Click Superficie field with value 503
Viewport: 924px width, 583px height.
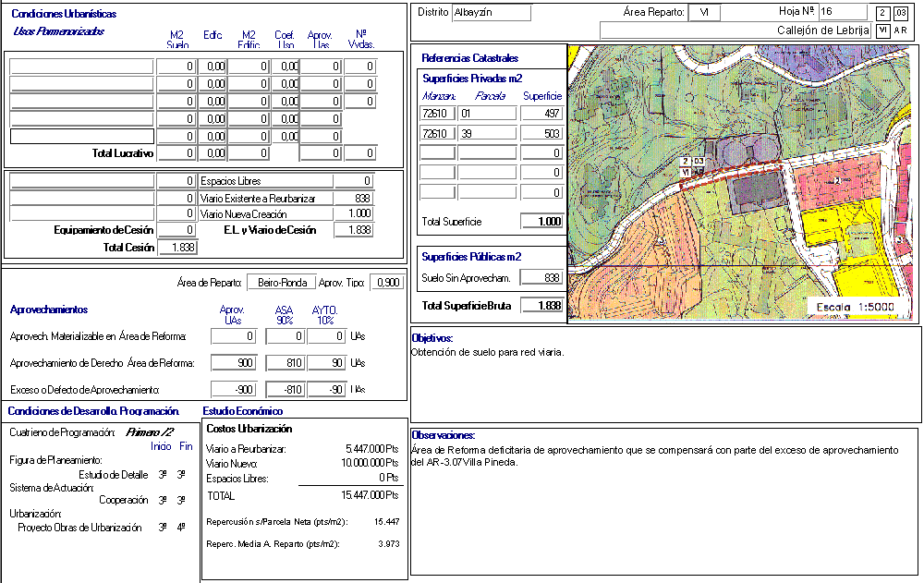(541, 134)
